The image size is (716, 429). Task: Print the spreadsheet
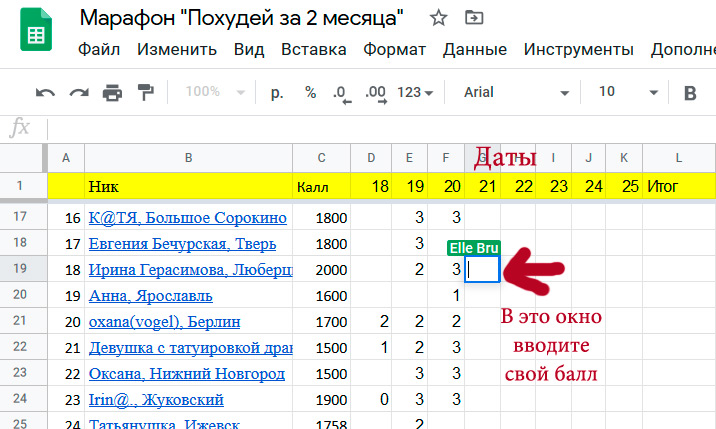112,93
